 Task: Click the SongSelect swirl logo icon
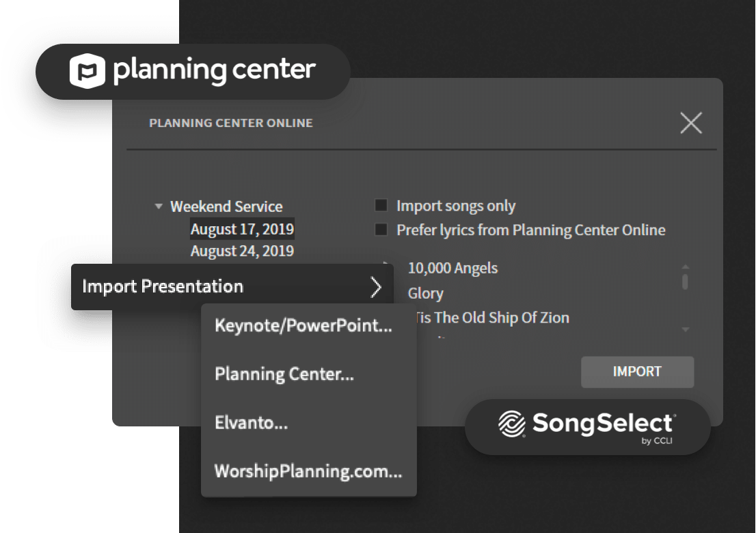[511, 424]
